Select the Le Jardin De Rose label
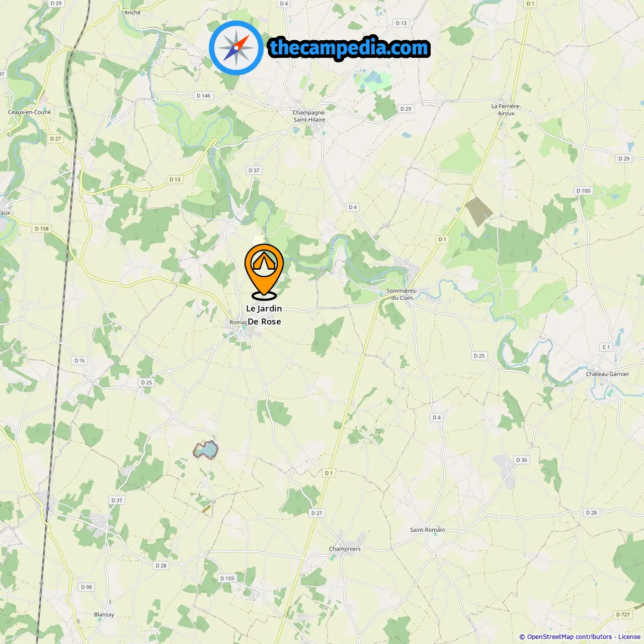 tap(264, 315)
